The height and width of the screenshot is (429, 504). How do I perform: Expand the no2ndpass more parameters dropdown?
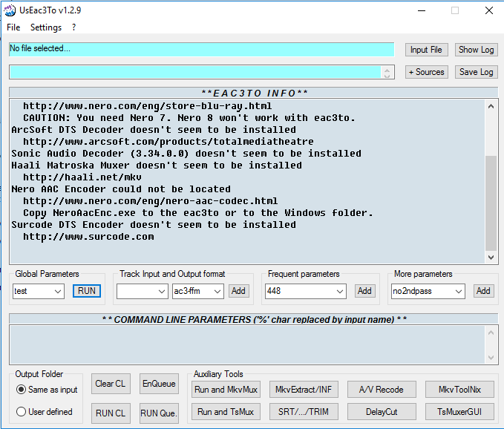(459, 292)
